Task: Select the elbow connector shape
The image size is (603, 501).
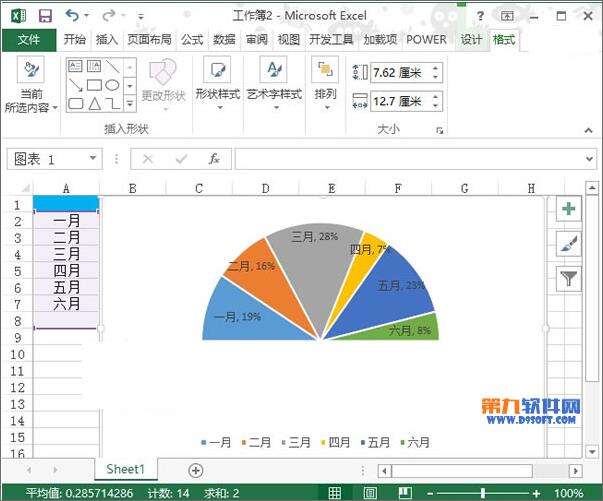Action: (x=113, y=103)
